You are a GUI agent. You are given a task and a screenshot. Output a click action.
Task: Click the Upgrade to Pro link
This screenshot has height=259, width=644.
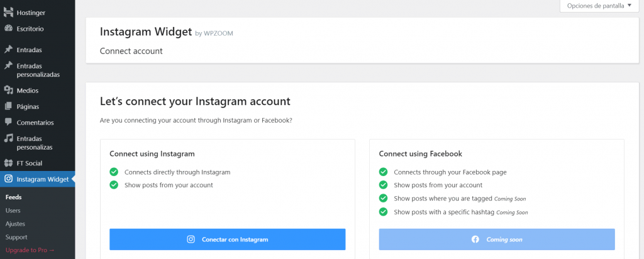tap(30, 250)
